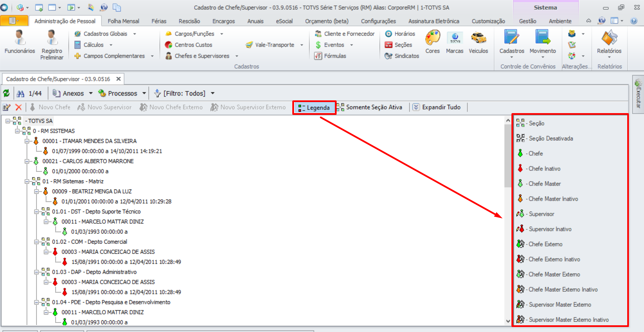
Task: Select 01.03 - DAP Depto Administrativo
Action: tap(94, 272)
